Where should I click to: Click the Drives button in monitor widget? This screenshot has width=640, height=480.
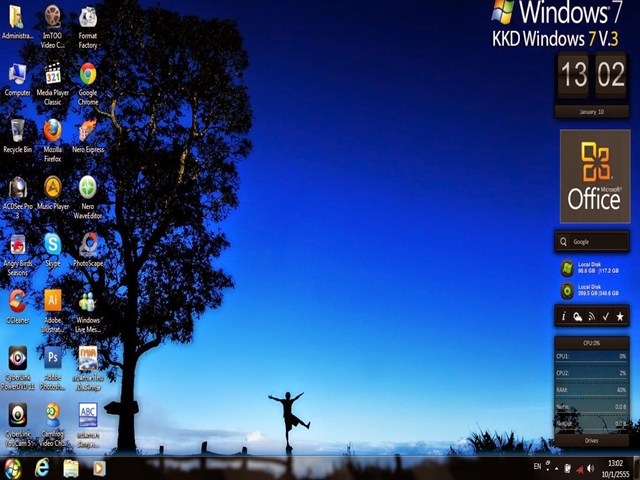[591, 440]
